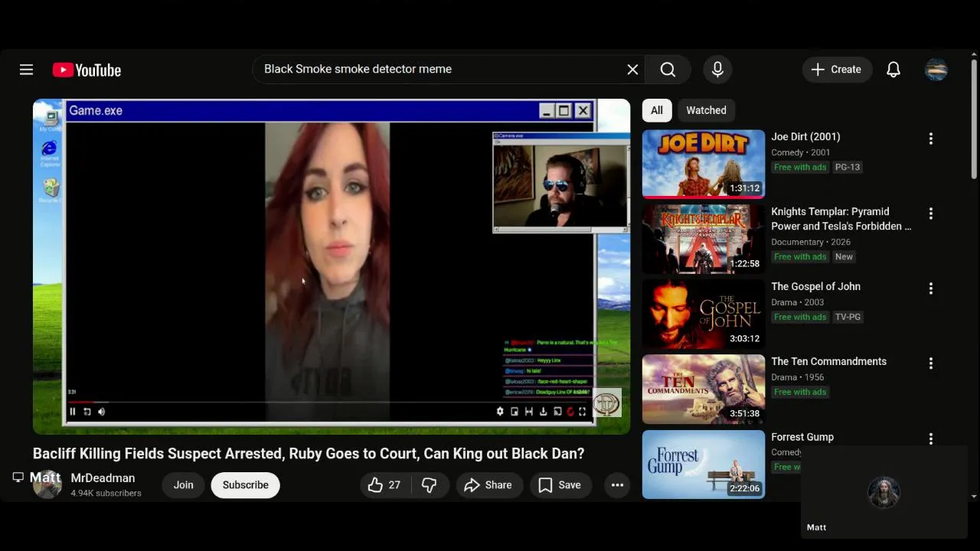This screenshot has width=980, height=551.
Task: Open more options for Forrest Gump
Action: click(931, 439)
